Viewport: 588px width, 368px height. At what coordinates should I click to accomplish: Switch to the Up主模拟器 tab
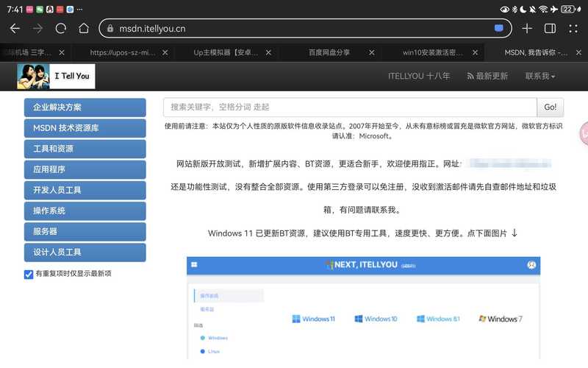[x=226, y=52]
